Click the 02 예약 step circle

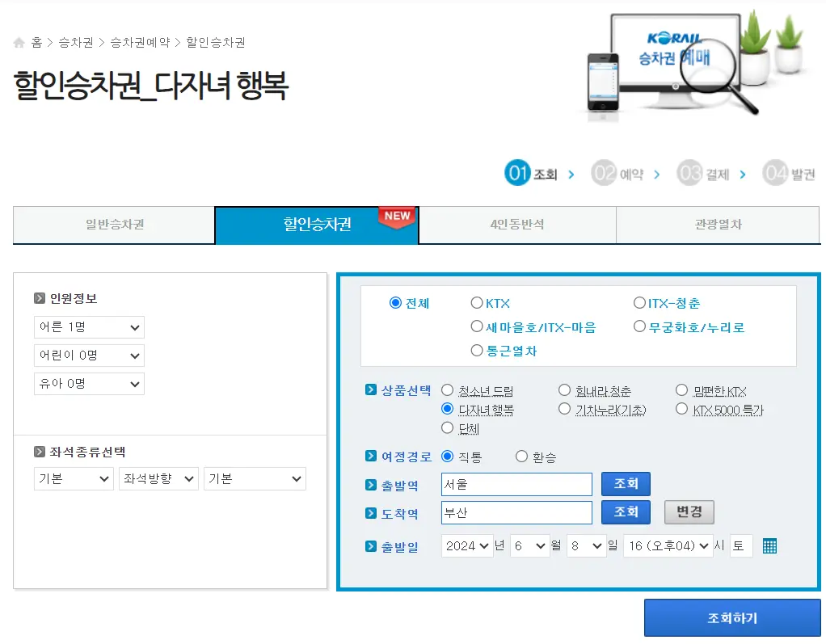604,173
